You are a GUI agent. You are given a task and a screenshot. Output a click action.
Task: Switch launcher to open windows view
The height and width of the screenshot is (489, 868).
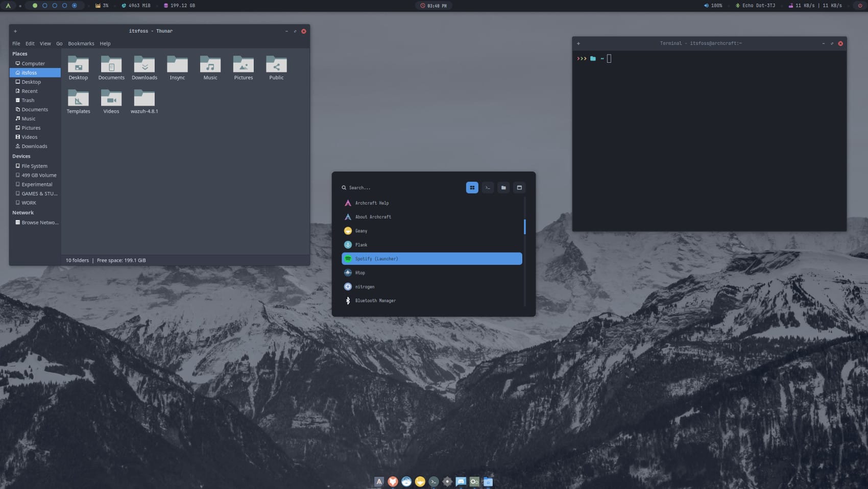coord(519,187)
